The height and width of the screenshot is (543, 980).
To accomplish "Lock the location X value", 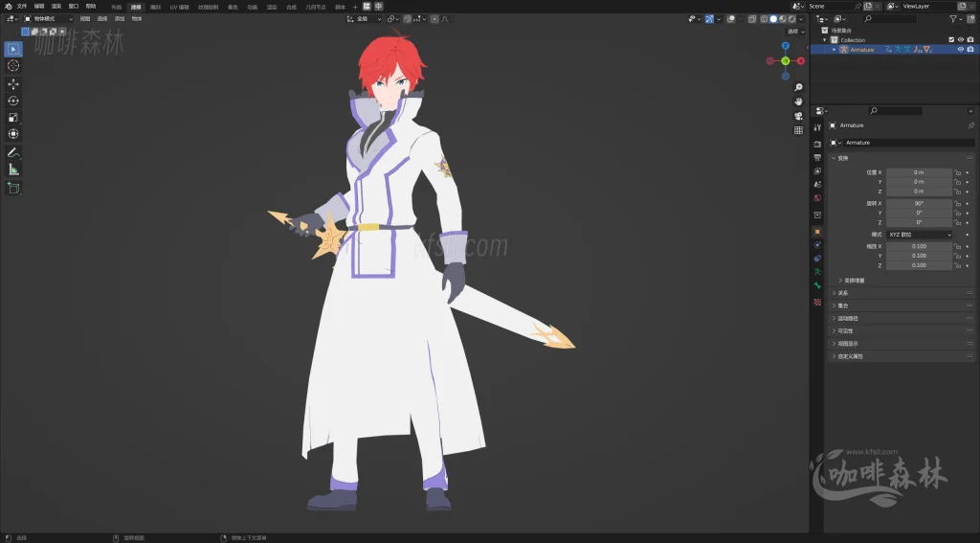I will (x=957, y=172).
